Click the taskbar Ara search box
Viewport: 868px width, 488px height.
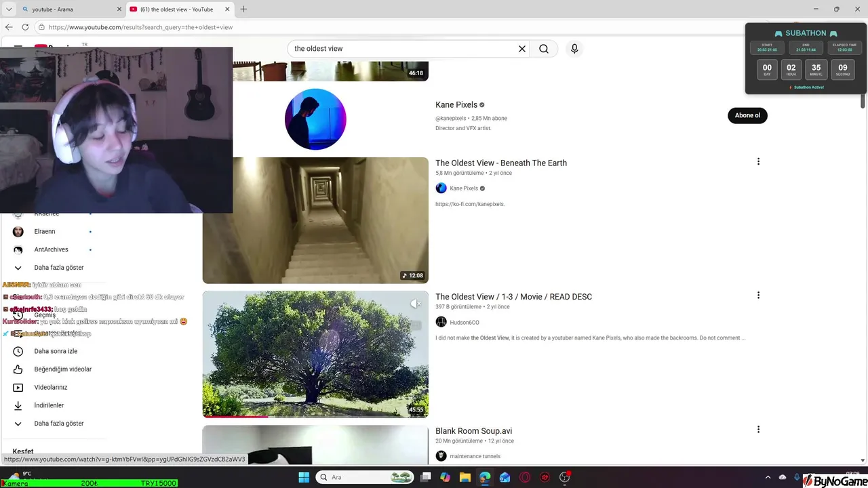pyautogui.click(x=366, y=477)
